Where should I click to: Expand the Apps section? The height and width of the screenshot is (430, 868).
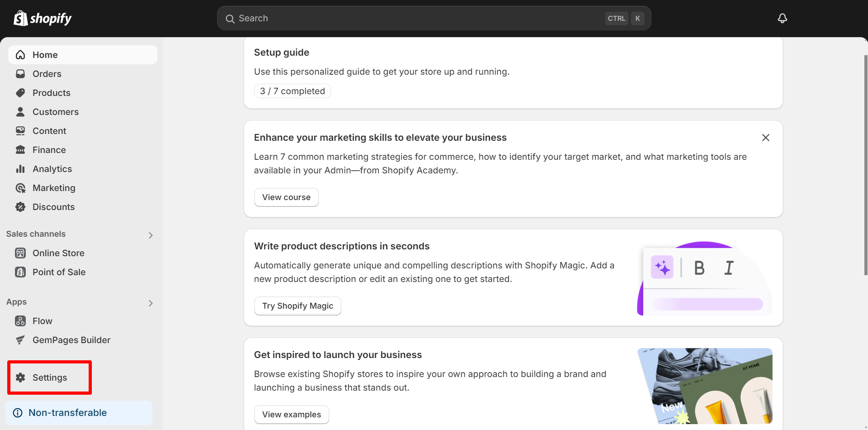151,303
